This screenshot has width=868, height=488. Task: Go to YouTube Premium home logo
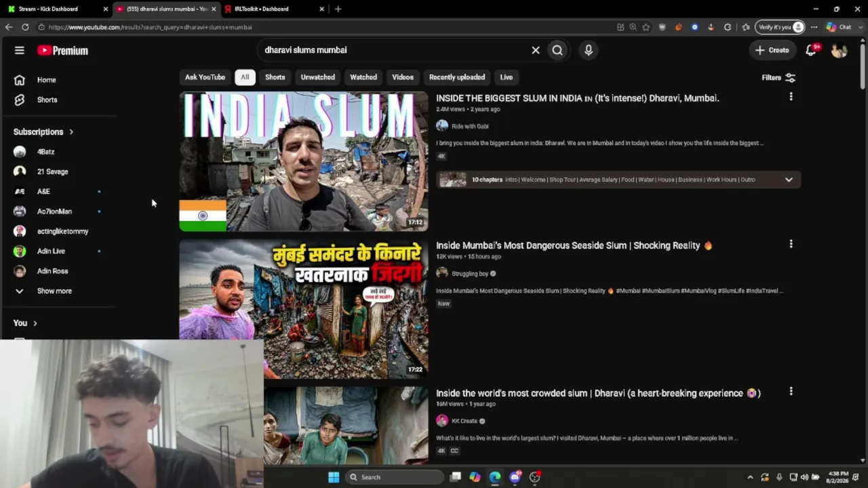62,50
